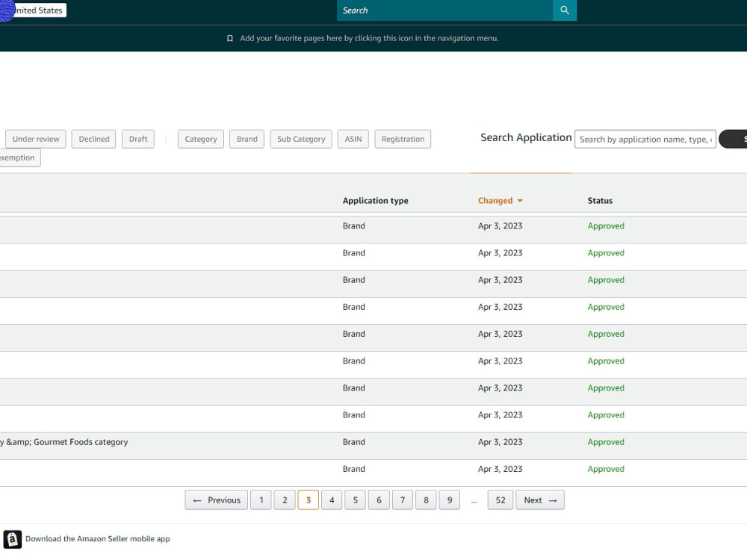
Task: Click the Status column header
Action: (600, 201)
